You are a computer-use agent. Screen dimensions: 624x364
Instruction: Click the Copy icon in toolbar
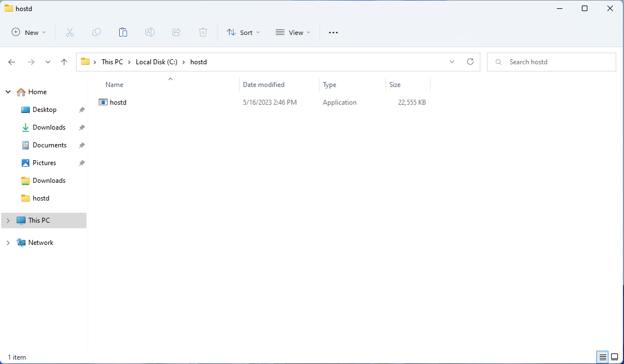click(97, 33)
